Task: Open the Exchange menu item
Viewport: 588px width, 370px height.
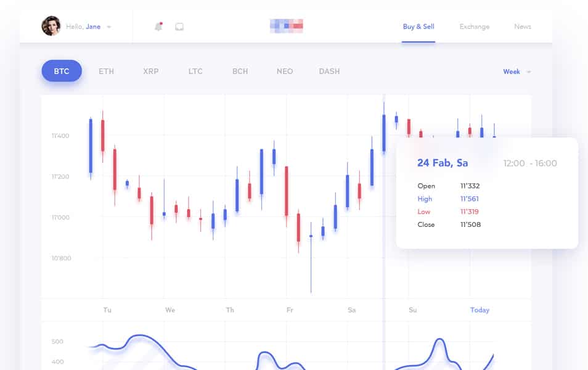Action: coord(475,27)
